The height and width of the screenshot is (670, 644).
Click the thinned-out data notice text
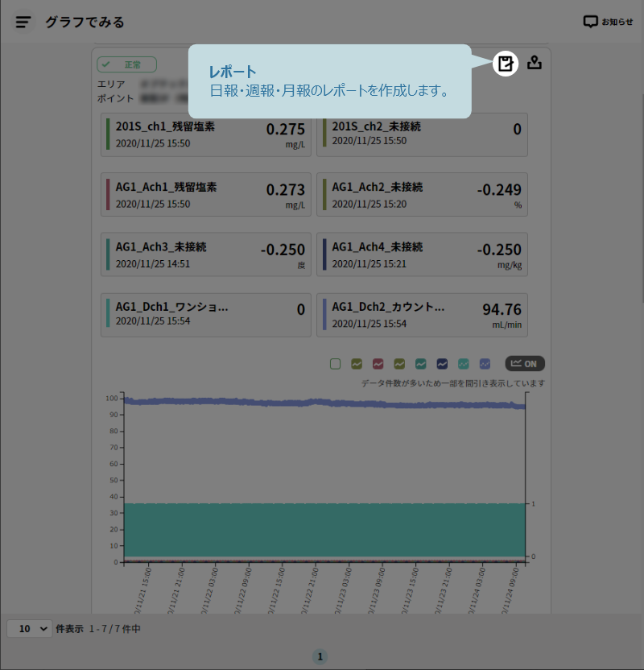(453, 383)
